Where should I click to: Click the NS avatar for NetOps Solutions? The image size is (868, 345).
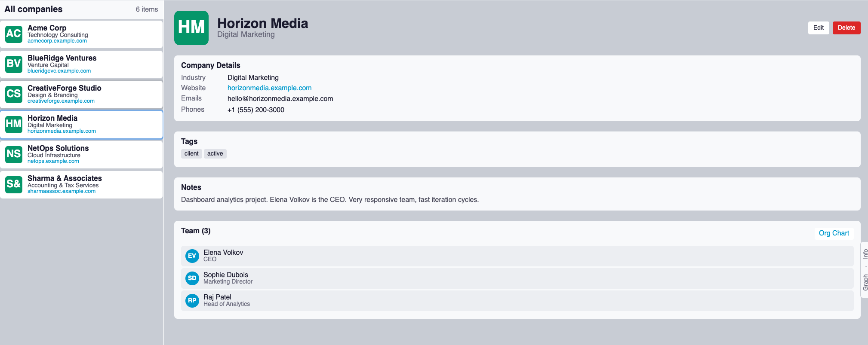pos(14,154)
